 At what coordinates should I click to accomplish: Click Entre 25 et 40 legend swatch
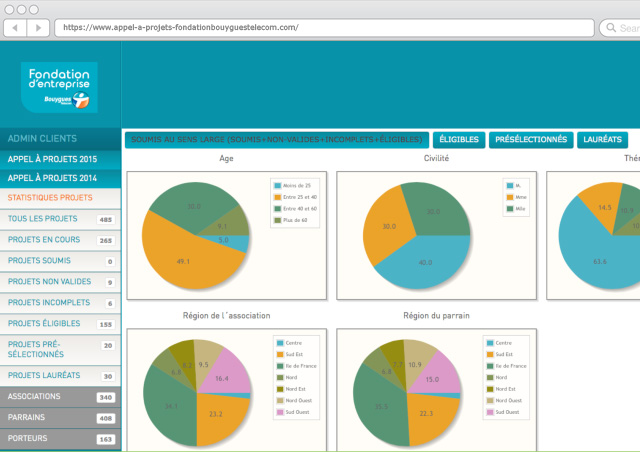tap(278, 197)
